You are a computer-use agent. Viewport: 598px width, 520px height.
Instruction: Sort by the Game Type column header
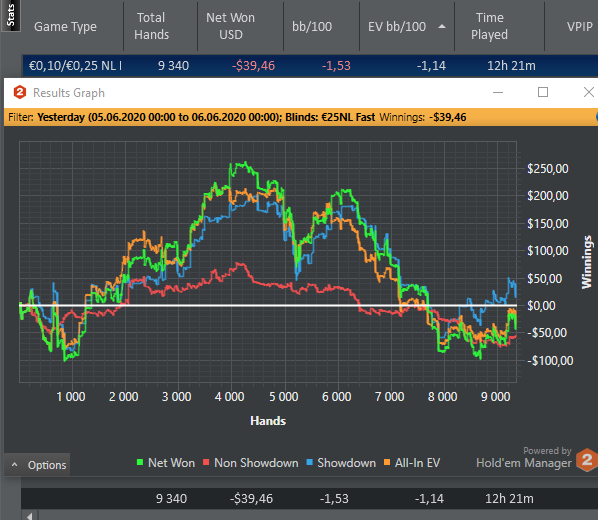point(65,26)
